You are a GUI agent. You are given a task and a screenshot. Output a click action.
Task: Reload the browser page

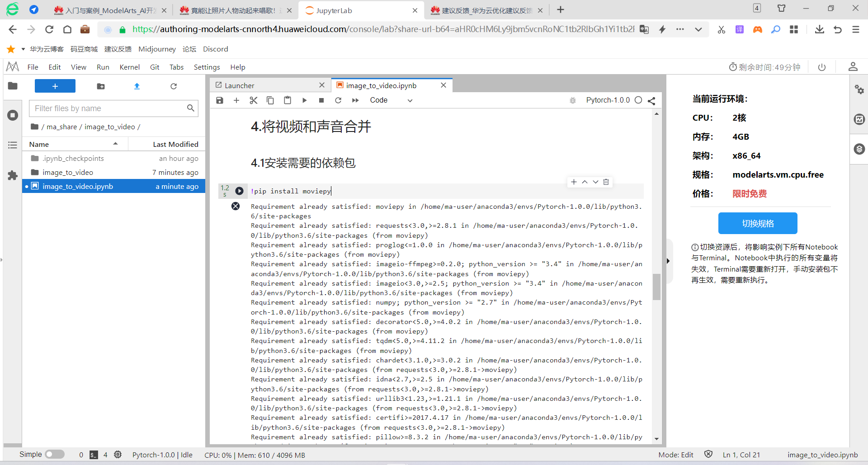click(x=49, y=30)
